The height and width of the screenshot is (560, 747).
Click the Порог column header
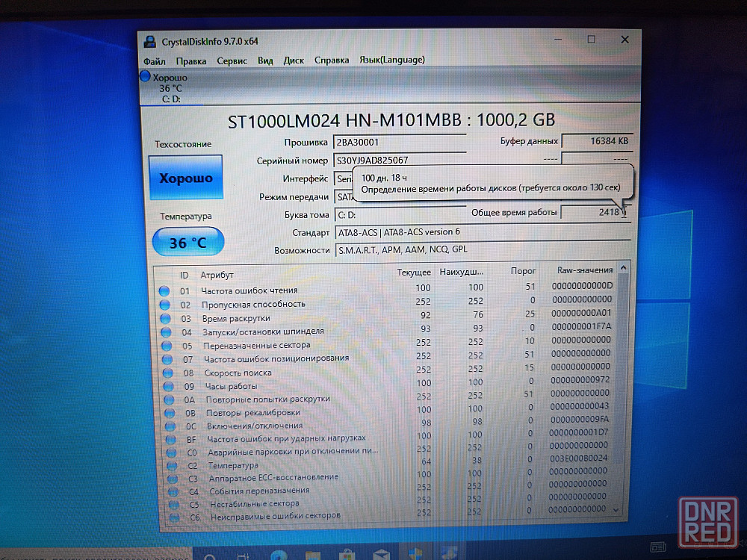tap(523, 271)
